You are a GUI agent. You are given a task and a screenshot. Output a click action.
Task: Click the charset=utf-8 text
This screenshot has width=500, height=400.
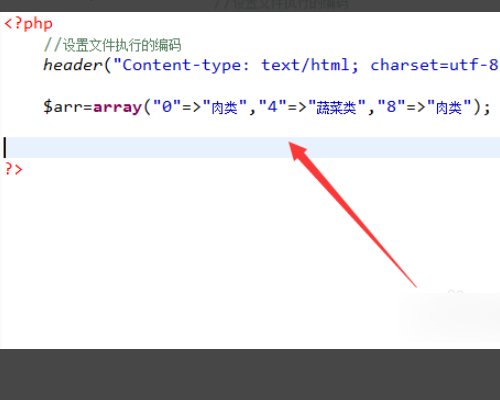click(434, 65)
